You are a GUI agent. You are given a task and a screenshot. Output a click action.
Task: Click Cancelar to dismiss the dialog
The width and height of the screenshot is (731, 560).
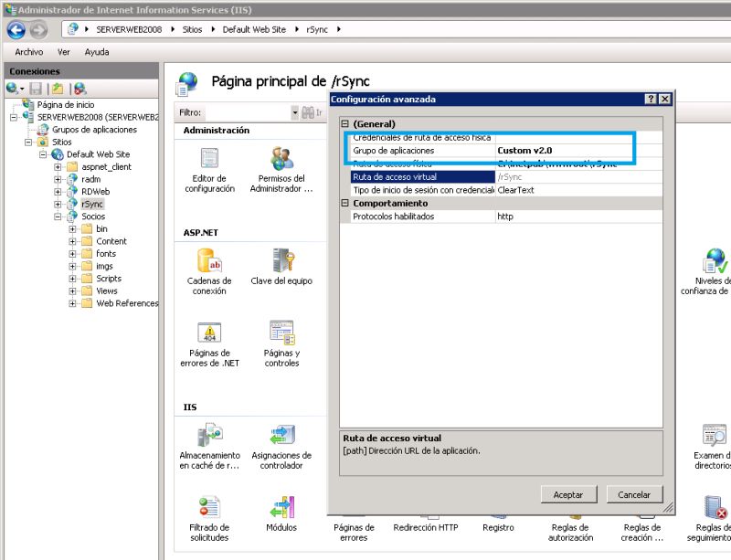(x=634, y=493)
